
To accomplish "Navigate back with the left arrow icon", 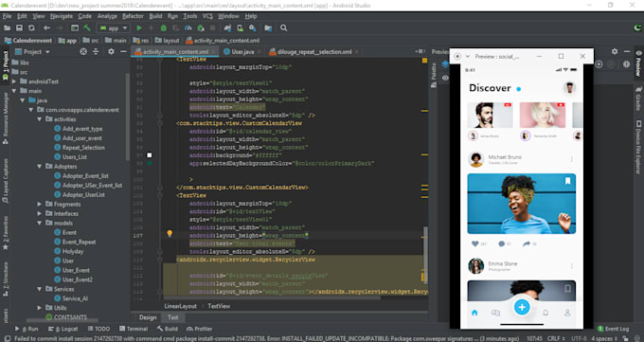I will point(46,28).
